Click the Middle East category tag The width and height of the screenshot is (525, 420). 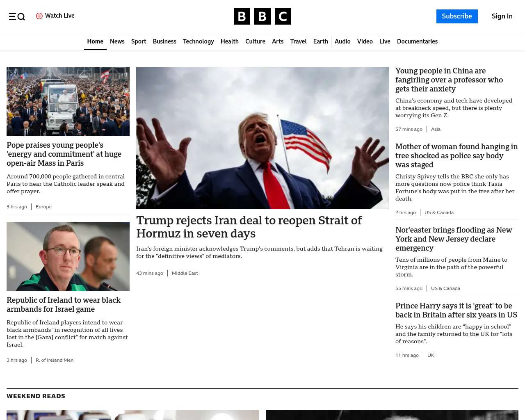(185, 273)
